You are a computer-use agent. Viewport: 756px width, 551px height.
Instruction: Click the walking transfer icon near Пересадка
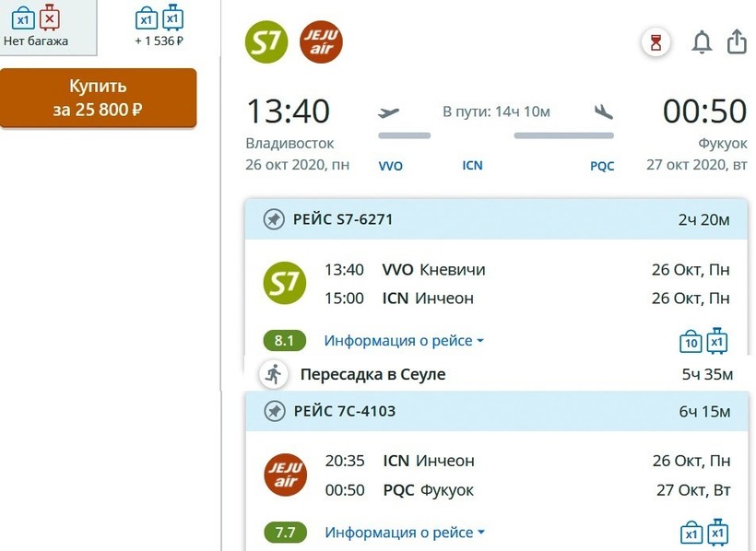click(273, 374)
